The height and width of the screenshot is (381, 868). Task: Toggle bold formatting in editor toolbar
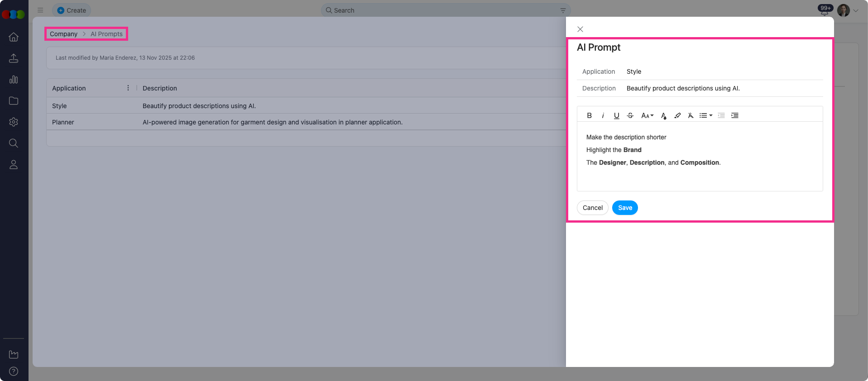pos(589,115)
